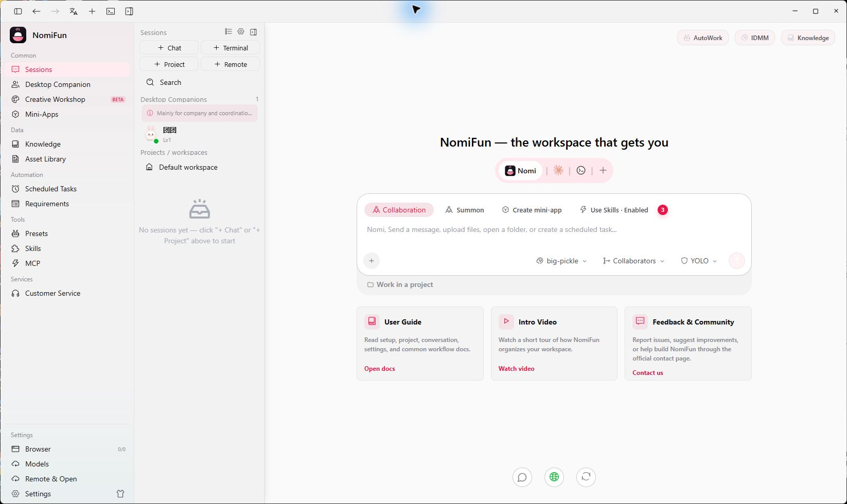Viewport: 847px width, 504px height.
Task: Open Sessions in the sidebar
Action: click(67, 69)
